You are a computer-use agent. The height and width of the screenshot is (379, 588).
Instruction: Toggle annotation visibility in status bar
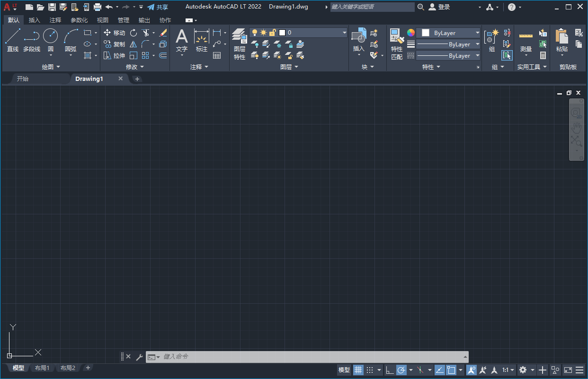472,370
